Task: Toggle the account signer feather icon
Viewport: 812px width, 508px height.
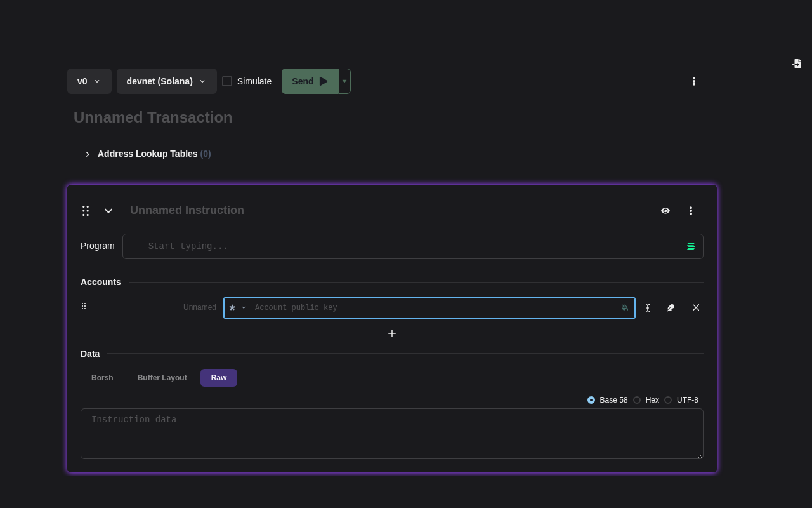Action: [x=671, y=308]
